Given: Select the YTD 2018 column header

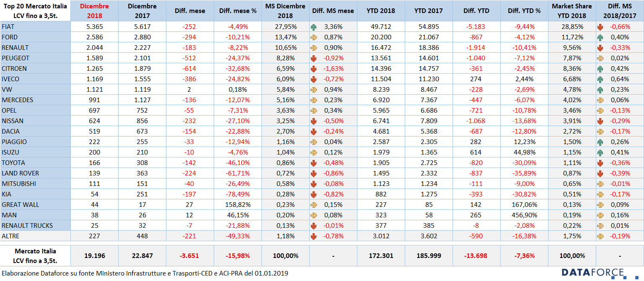Looking at the screenshot, I should click(x=381, y=11).
